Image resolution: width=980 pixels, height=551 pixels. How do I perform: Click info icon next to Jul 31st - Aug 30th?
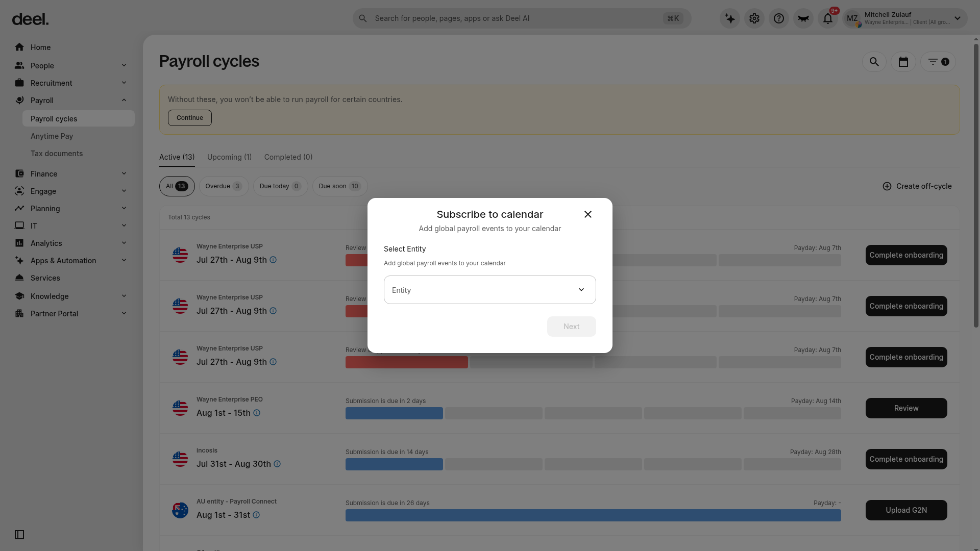click(277, 464)
